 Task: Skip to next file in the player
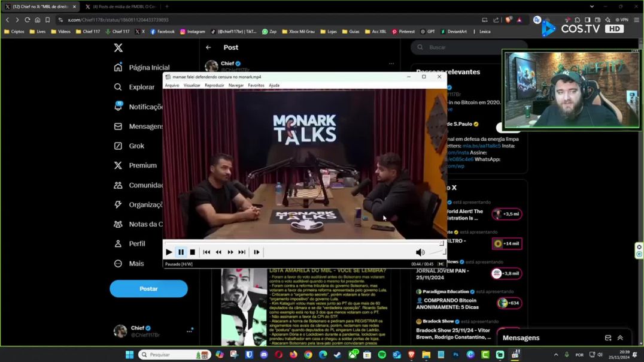242,252
